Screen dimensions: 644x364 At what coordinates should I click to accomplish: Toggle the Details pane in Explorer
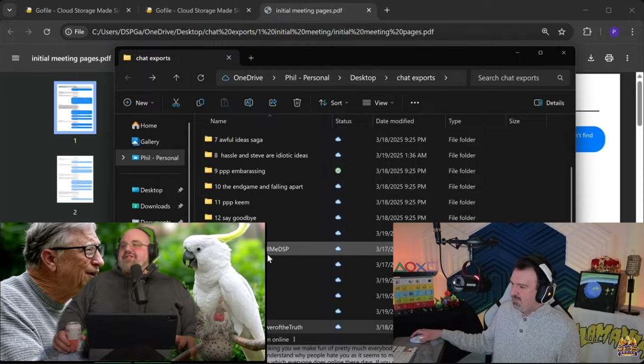(x=549, y=102)
